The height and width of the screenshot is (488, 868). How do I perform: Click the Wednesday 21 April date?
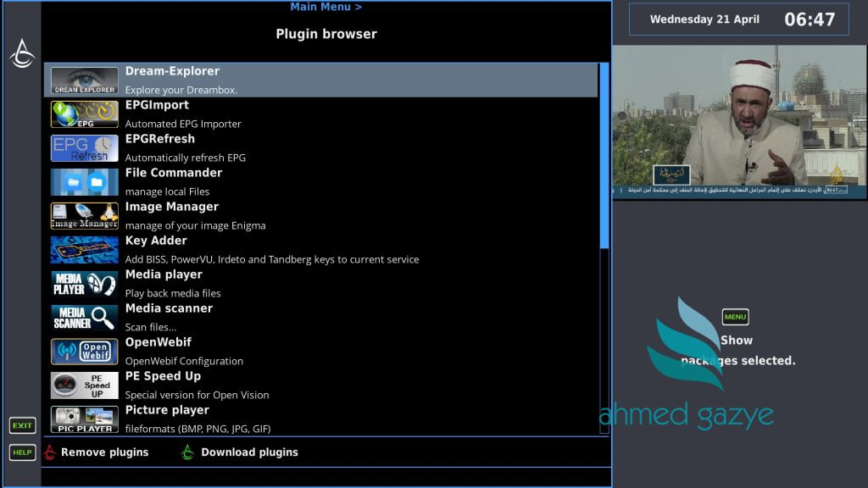(704, 19)
